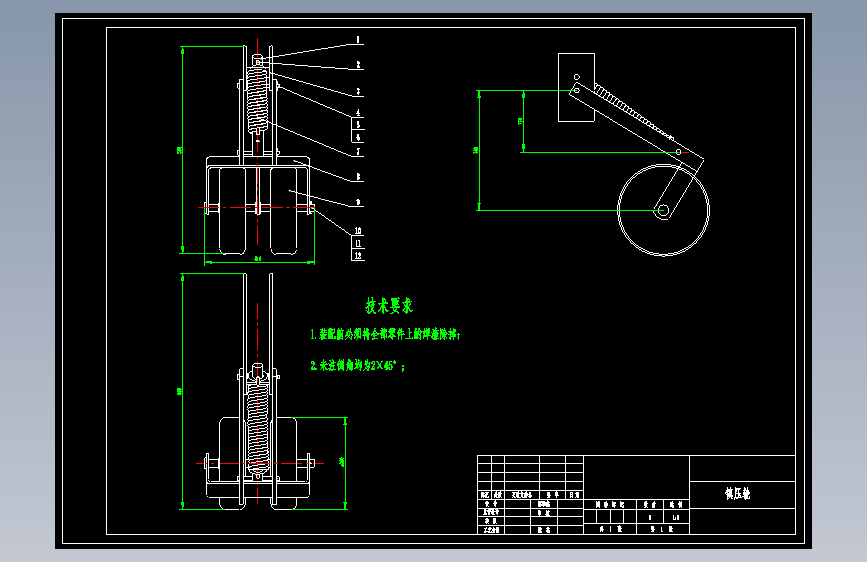Click part balloon number 12
The width and height of the screenshot is (867, 562).
[358, 255]
